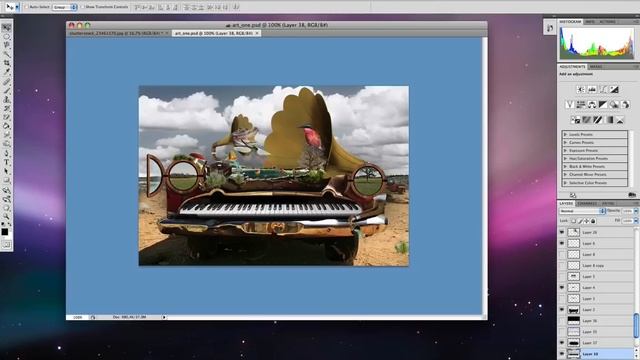Select the Crop tool
Image resolution: width=640 pixels, height=360 pixels.
7,63
